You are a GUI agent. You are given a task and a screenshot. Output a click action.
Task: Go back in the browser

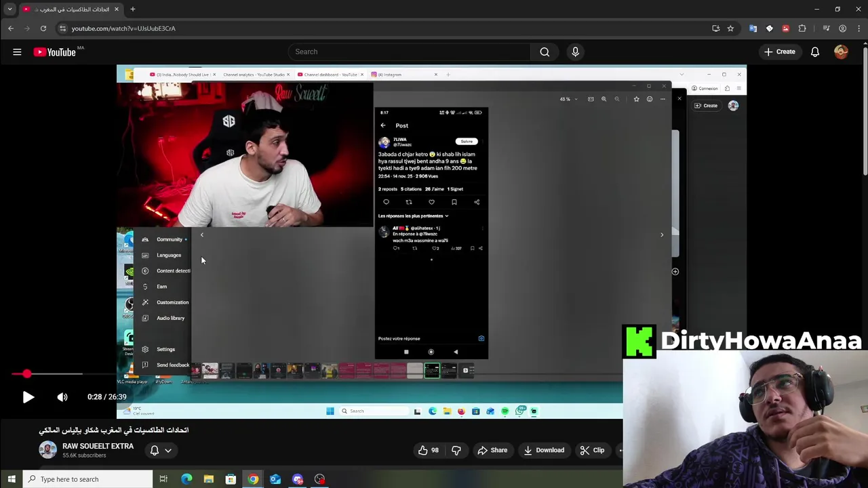pos(11,28)
